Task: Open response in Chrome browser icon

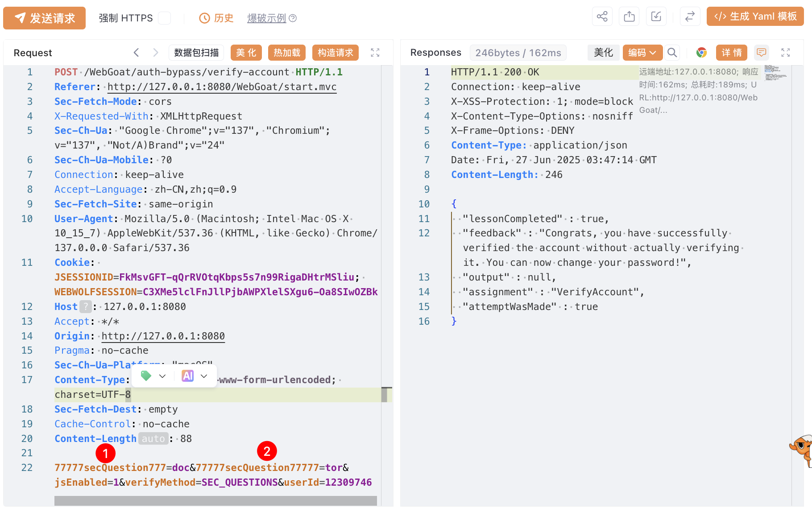Action: pyautogui.click(x=701, y=53)
